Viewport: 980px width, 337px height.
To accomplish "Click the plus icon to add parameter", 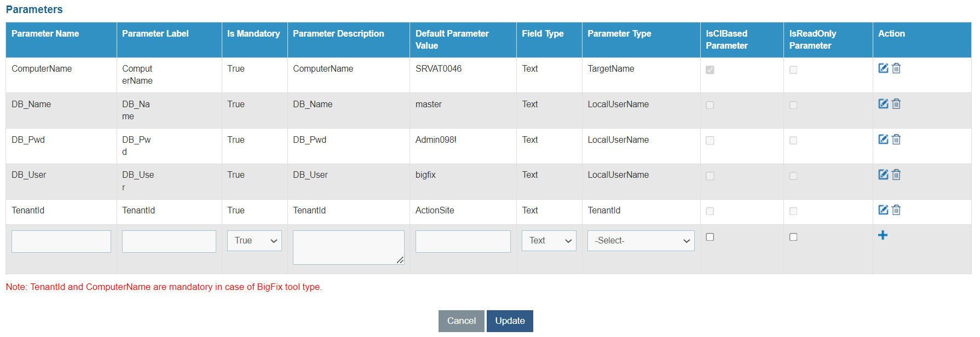I will click(883, 235).
